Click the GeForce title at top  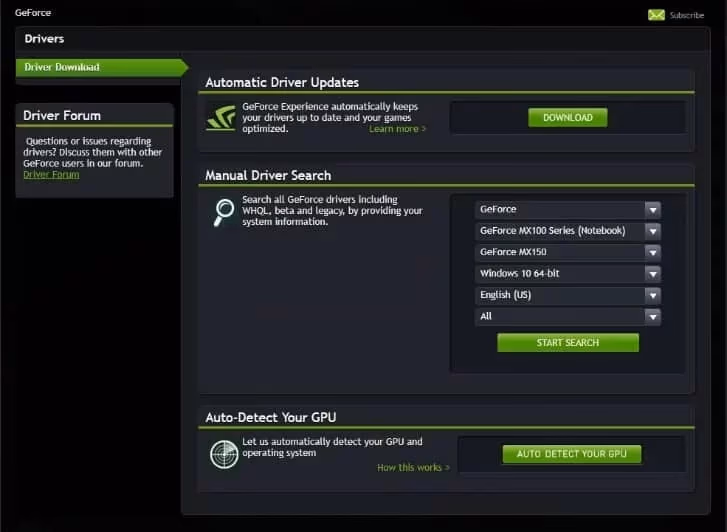click(x=33, y=13)
